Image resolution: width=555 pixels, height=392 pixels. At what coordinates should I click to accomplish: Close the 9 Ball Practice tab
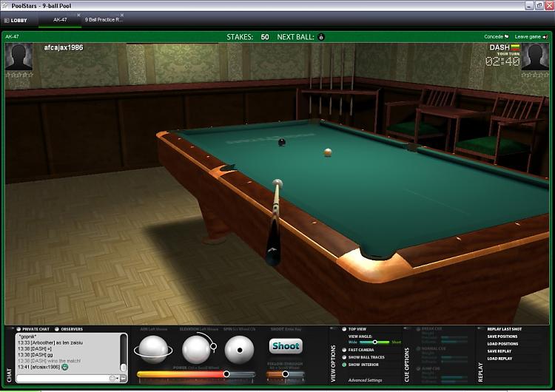point(122,16)
